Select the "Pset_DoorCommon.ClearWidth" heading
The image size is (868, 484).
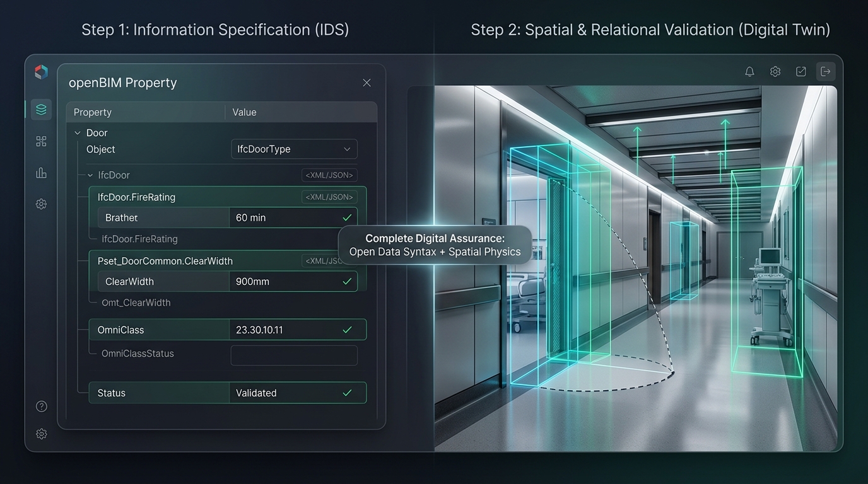coord(165,261)
